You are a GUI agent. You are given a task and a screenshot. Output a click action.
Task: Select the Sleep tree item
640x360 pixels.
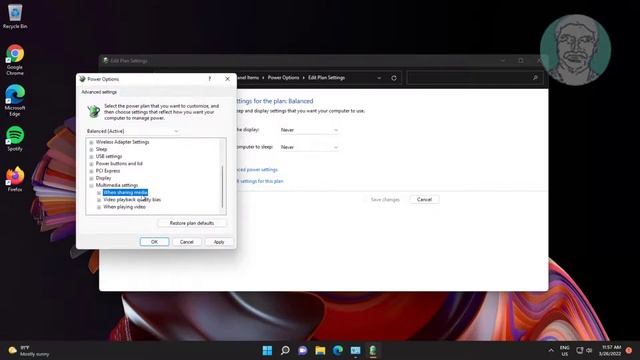101,149
